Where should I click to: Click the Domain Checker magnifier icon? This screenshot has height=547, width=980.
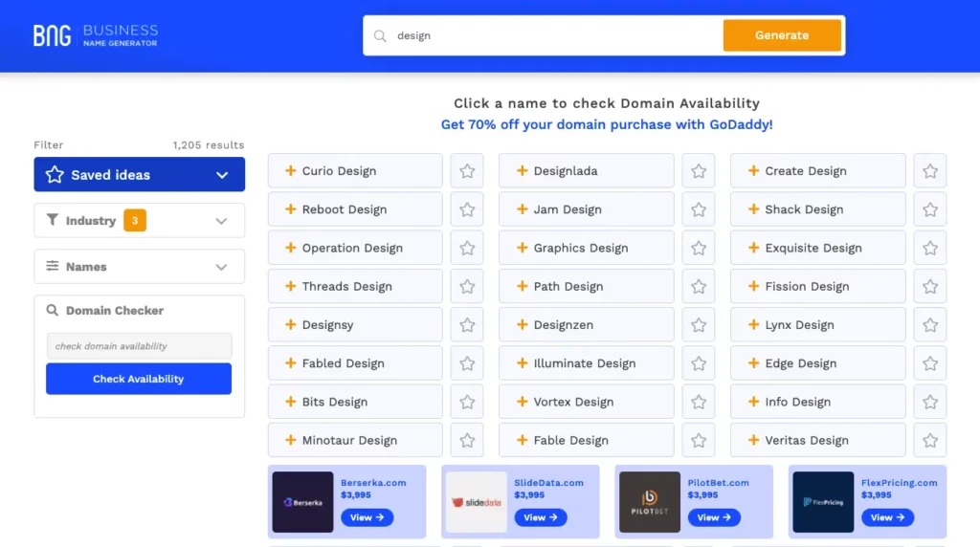pos(53,310)
